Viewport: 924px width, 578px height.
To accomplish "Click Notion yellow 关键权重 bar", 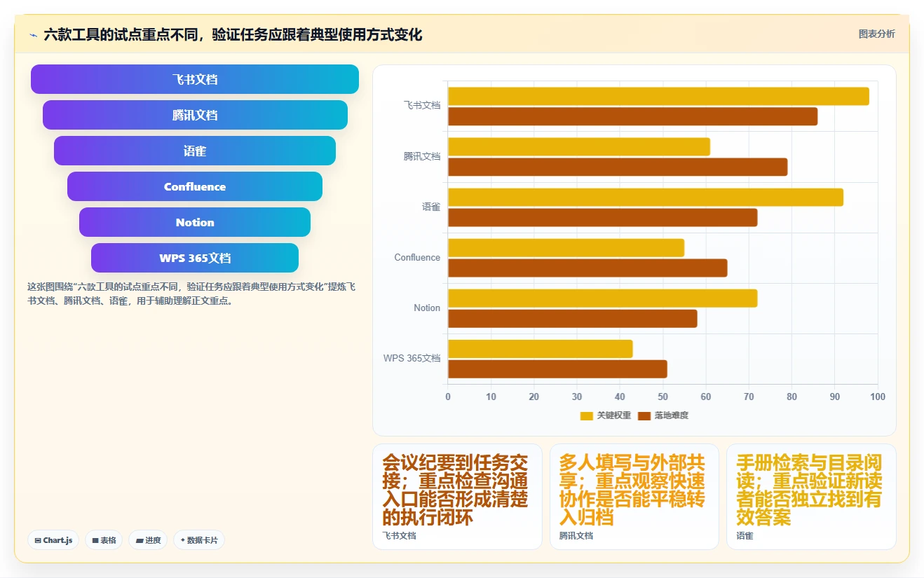I will coord(603,298).
